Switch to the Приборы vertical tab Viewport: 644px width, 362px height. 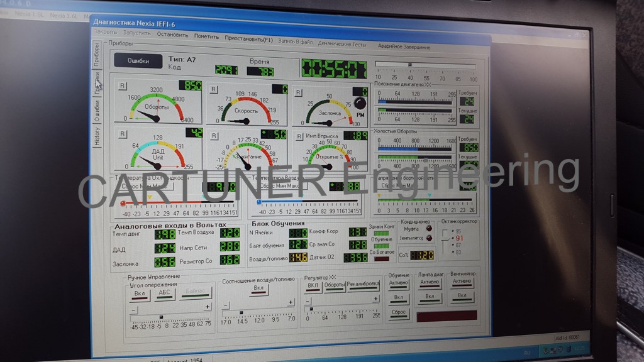(96, 55)
